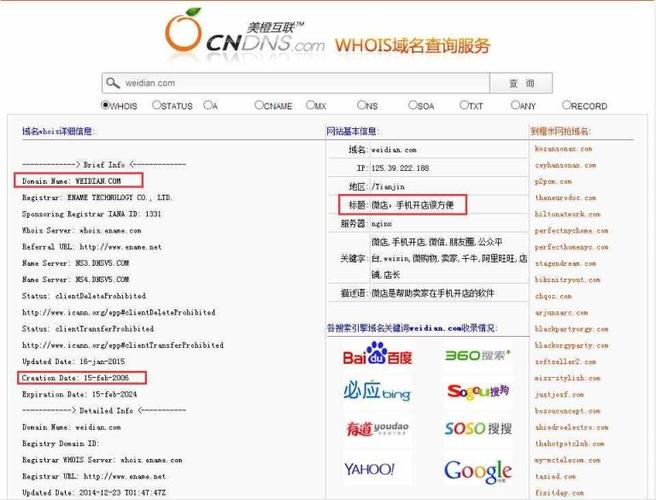
Task: Open the justjosf.com domain link
Action: tap(559, 395)
